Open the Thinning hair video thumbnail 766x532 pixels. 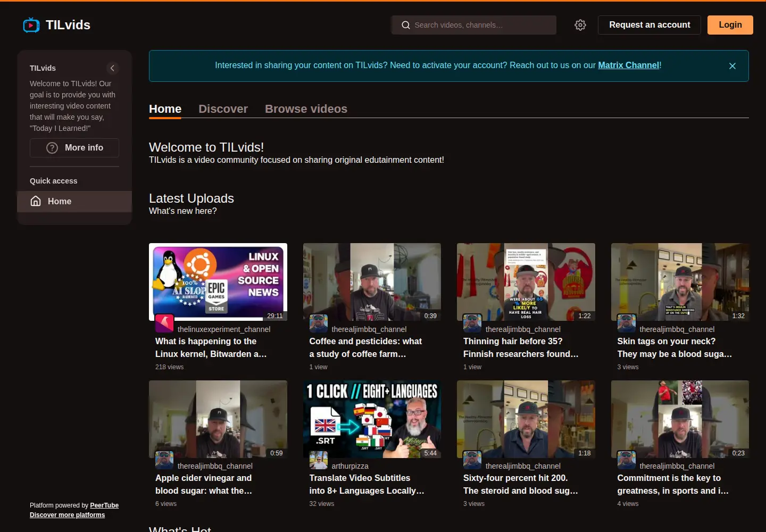pyautogui.click(x=526, y=282)
